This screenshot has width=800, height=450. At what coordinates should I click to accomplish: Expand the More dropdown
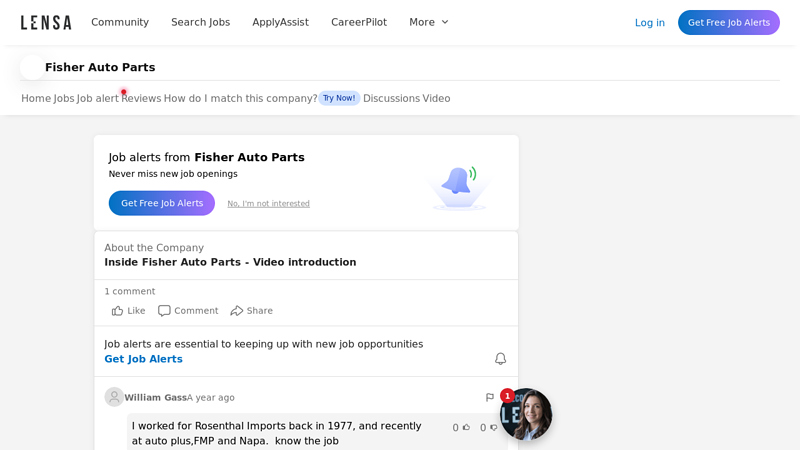[x=429, y=22]
